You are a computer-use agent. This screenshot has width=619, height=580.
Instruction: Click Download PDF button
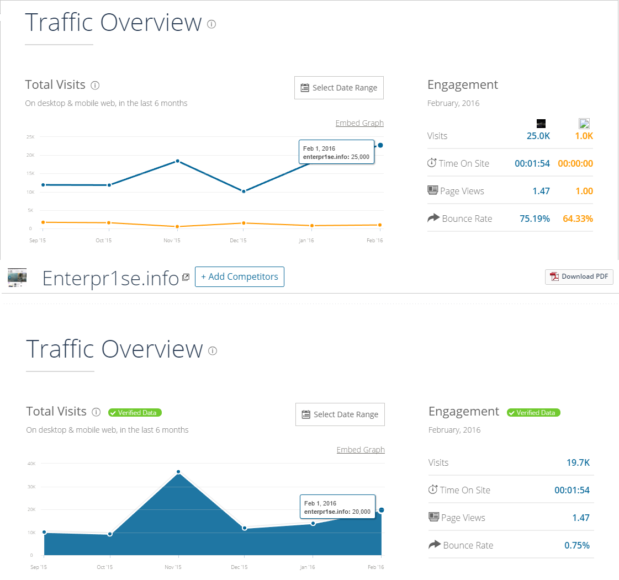[x=579, y=276]
